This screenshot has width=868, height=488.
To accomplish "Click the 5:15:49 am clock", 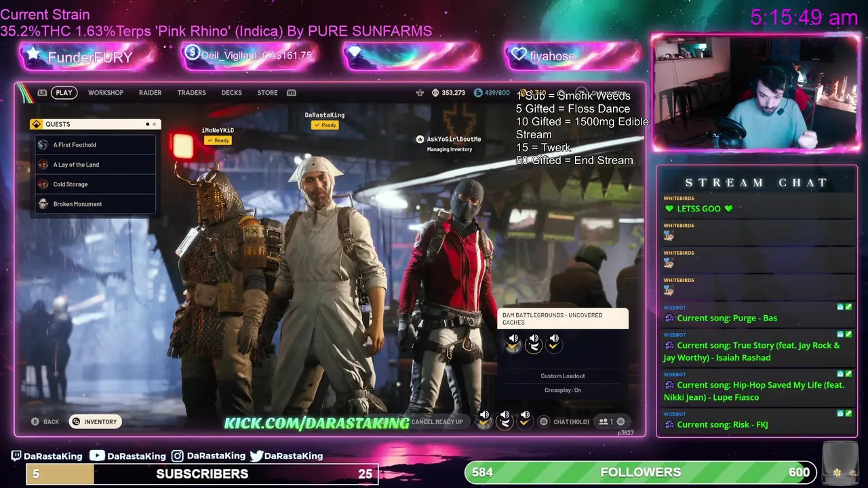I will point(804,18).
